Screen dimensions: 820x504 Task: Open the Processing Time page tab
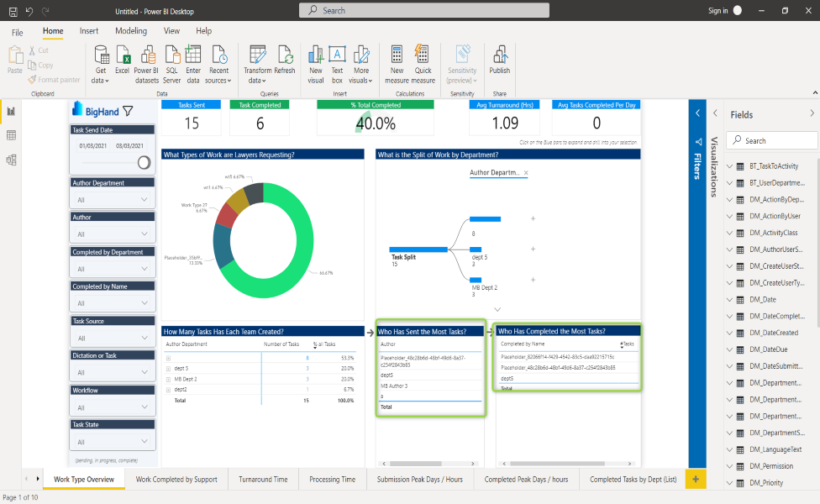332,480
